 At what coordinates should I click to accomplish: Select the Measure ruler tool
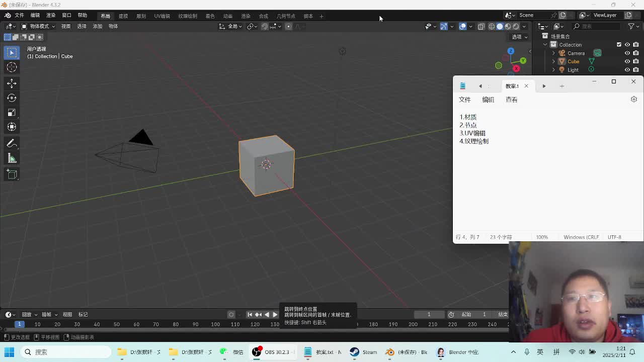[12, 159]
